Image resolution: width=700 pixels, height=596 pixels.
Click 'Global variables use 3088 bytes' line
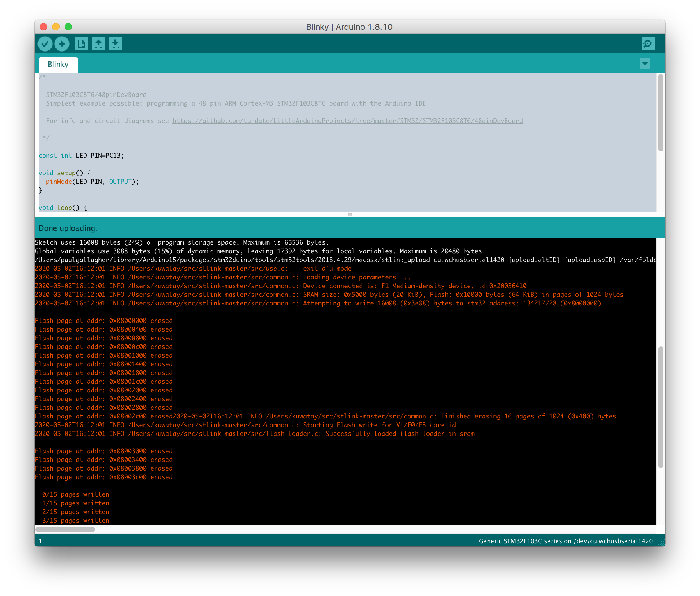[260, 251]
